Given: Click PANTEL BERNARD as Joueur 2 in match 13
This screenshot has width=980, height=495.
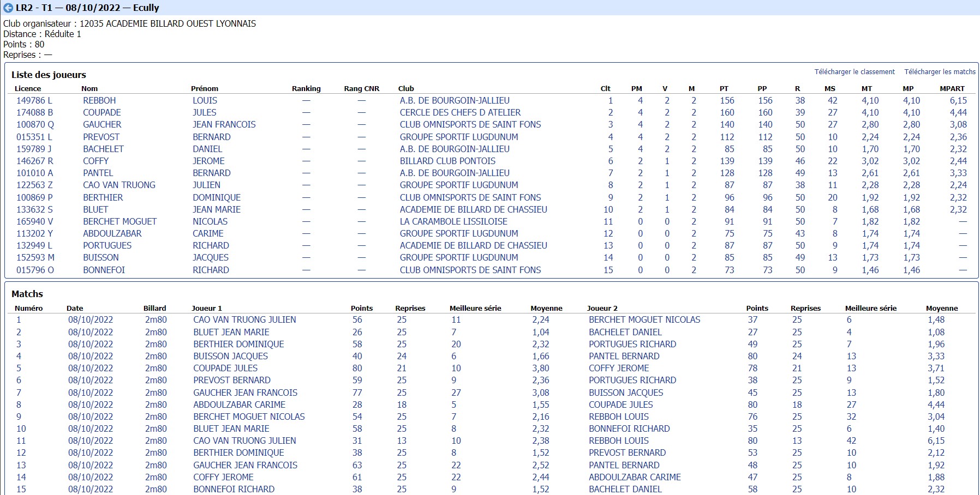Looking at the screenshot, I should point(624,465).
